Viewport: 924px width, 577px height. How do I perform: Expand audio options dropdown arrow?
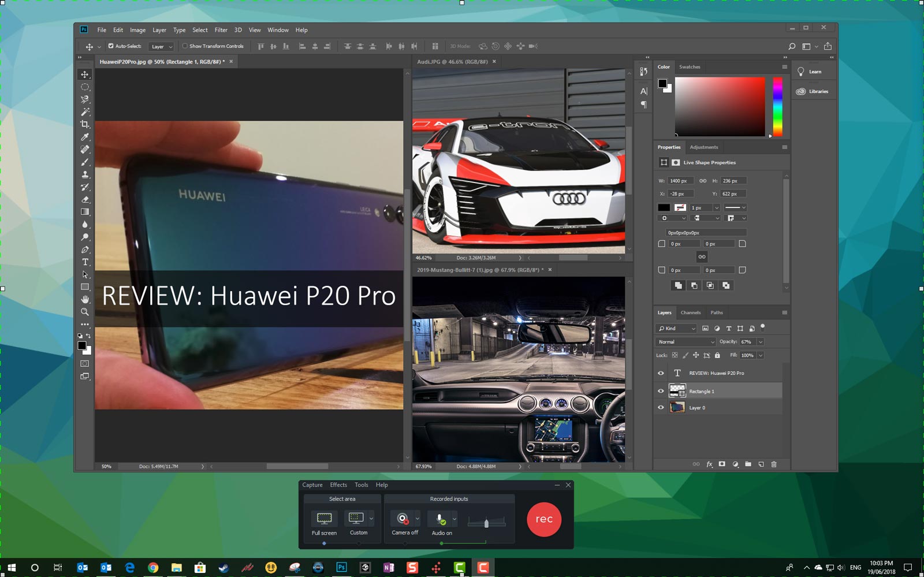(x=454, y=519)
